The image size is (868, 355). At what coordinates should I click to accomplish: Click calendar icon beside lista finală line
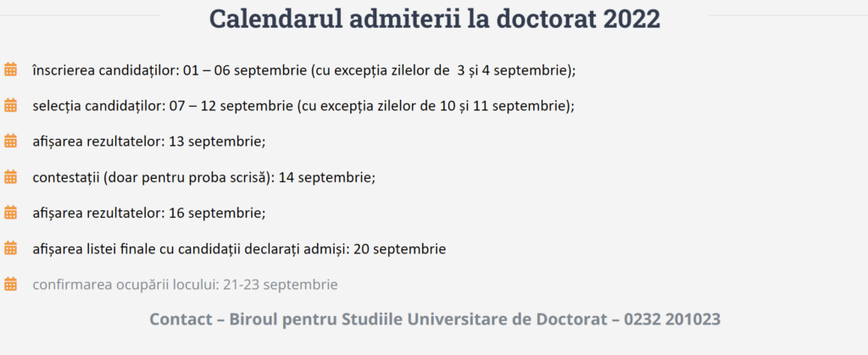10,248
